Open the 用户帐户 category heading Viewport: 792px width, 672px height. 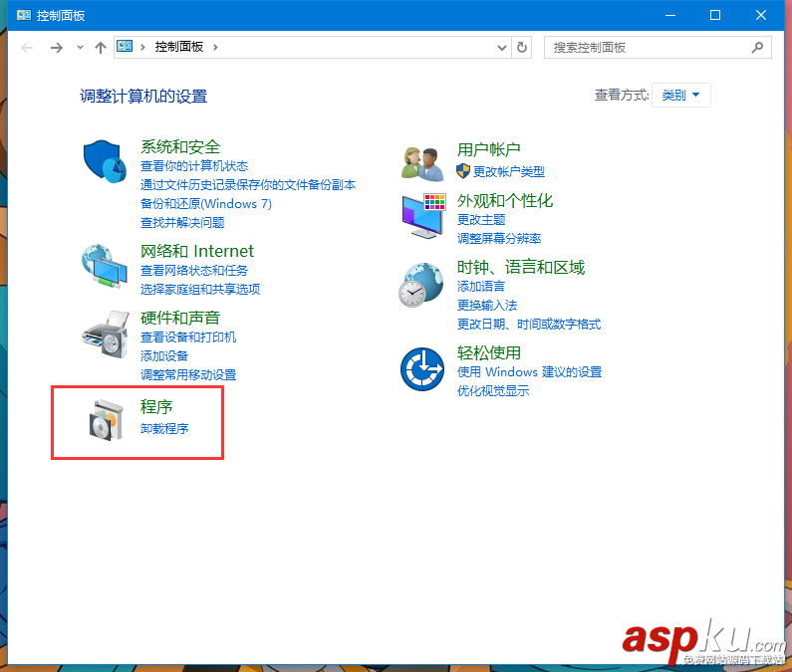[489, 149]
